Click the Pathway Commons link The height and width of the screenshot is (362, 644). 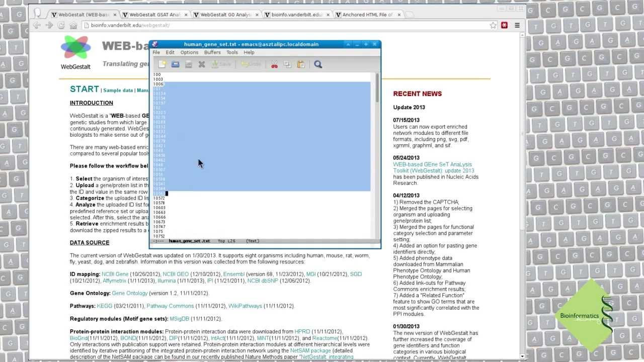[170, 306]
